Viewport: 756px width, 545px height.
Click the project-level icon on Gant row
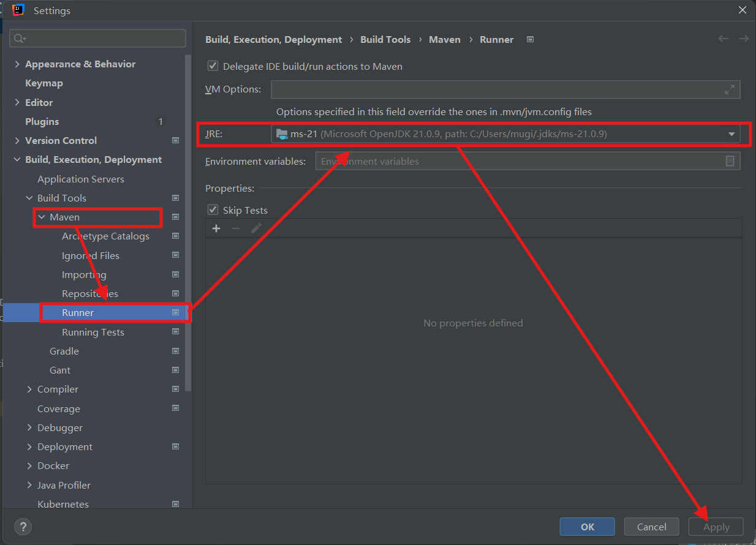(176, 370)
